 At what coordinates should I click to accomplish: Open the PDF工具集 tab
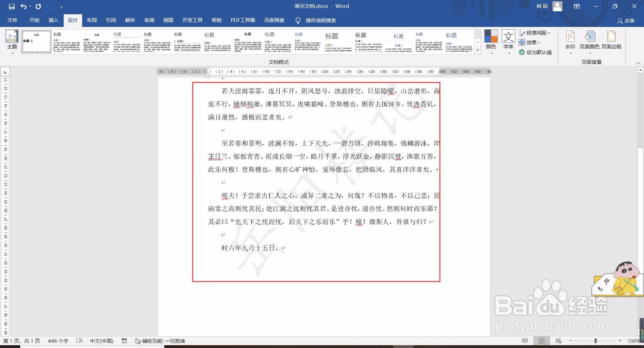243,20
